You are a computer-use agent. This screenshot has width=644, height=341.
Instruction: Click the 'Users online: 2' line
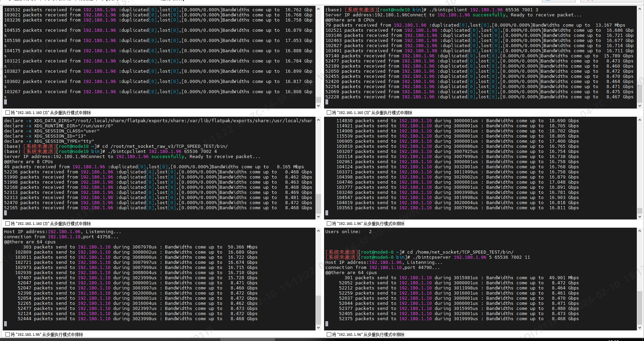pos(349,232)
